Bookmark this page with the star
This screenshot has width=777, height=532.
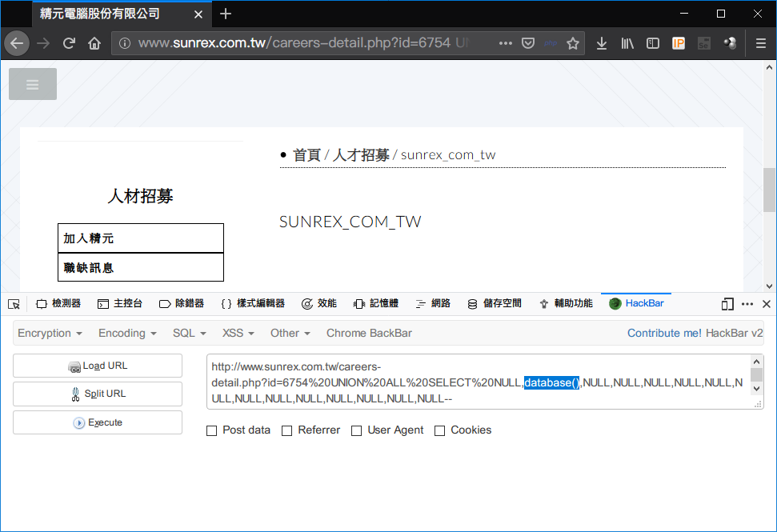(x=573, y=43)
